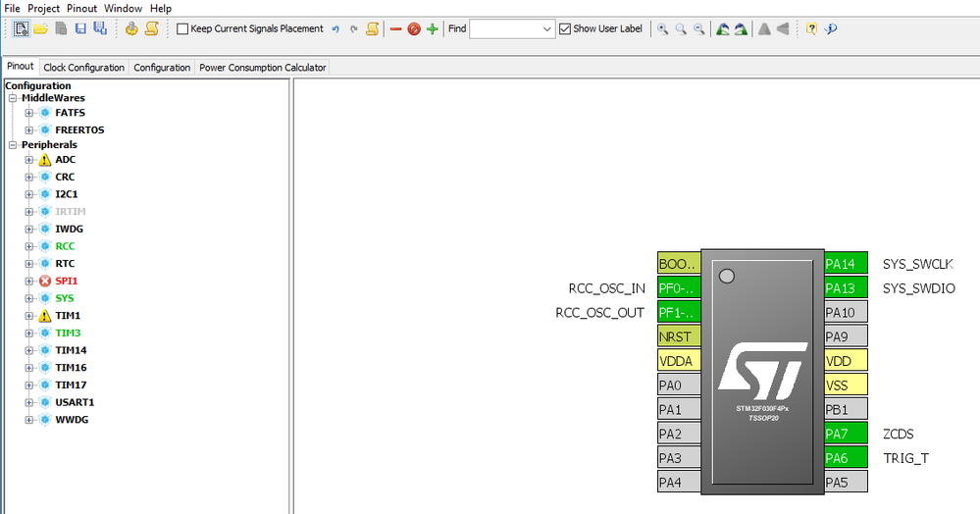Expand the I2C1 tree node
The width and height of the screenshot is (980, 514).
[28, 194]
